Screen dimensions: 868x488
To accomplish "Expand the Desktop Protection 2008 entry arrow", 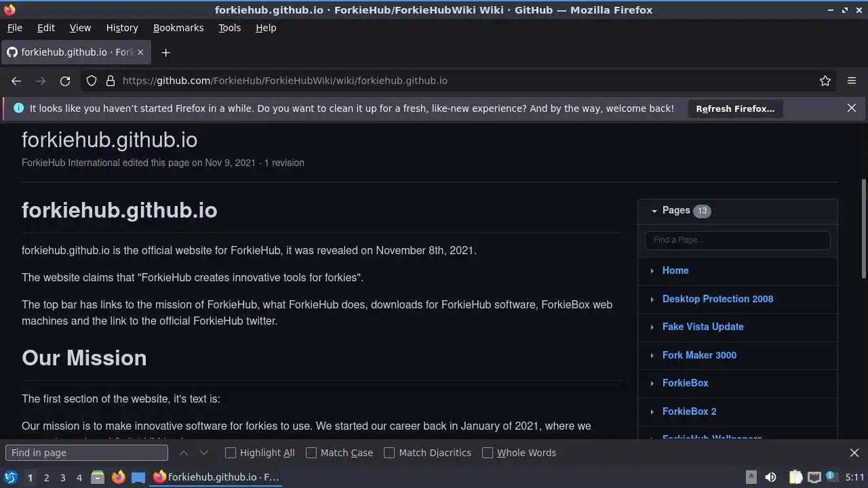I will [x=652, y=299].
